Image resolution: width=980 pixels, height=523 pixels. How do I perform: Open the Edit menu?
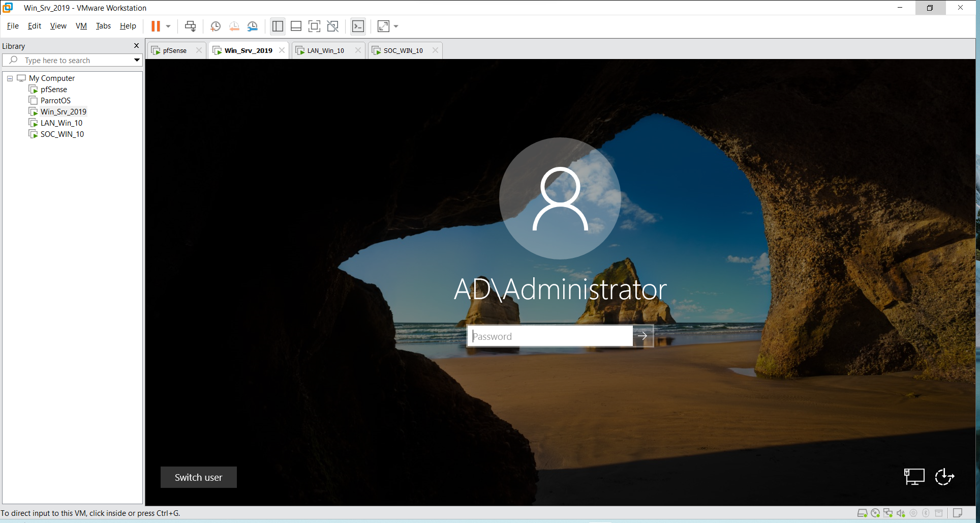click(35, 26)
